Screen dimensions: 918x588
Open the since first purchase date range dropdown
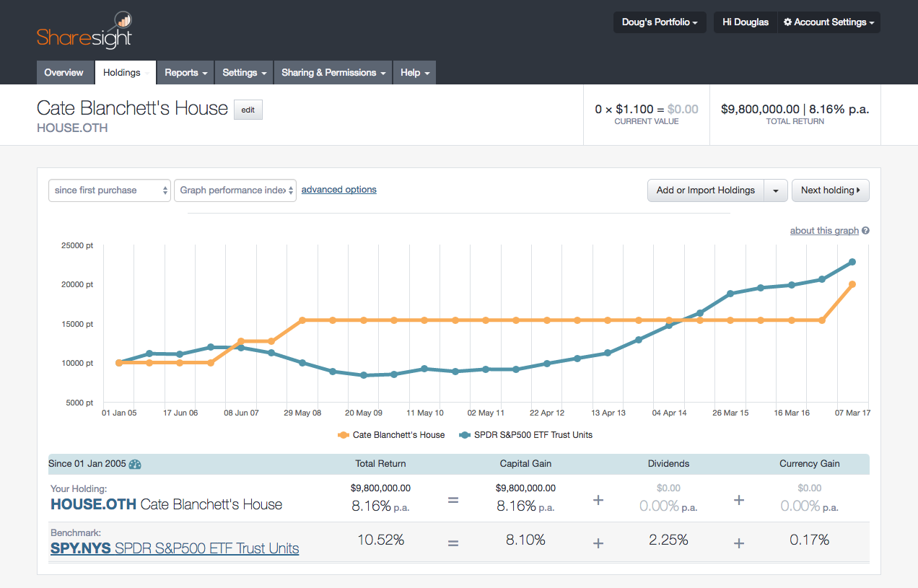(x=110, y=190)
